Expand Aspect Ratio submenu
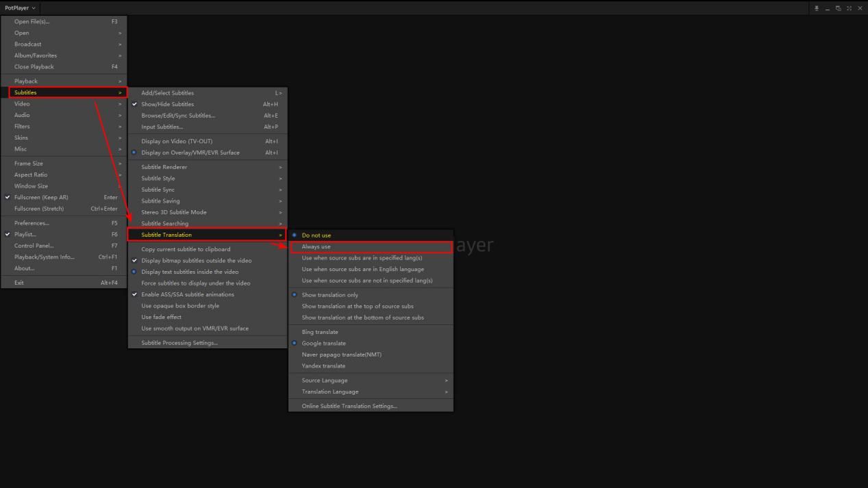The width and height of the screenshot is (868, 488). [x=64, y=175]
